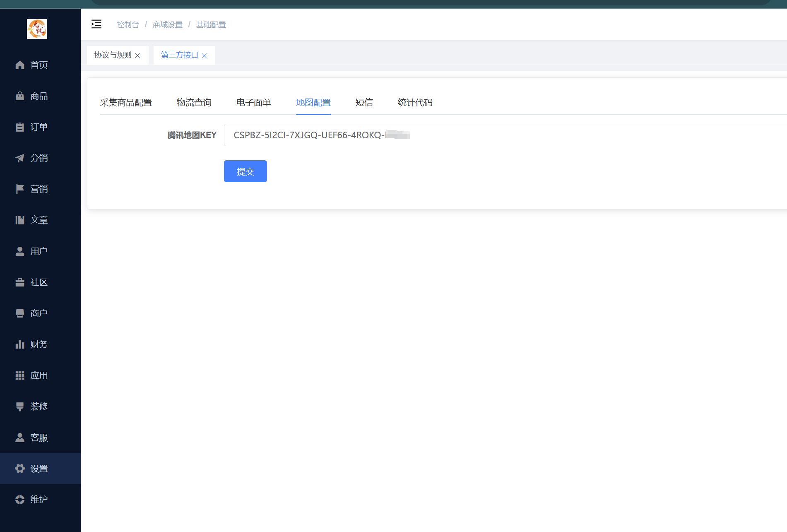This screenshot has height=532, width=787.
Task: Click the 财务 bar chart icon
Action: point(20,344)
